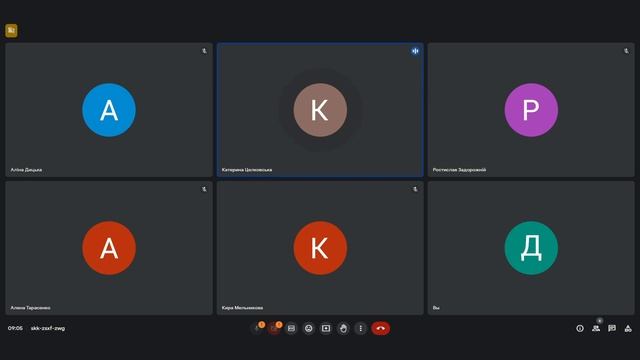Viewport: 640px width, 360px height.
Task: Click muted mic indicator on Кира Мельникова's tile
Action: [415, 189]
